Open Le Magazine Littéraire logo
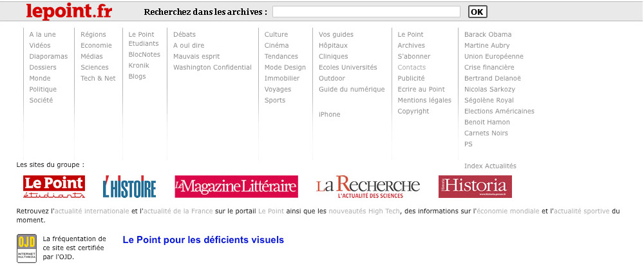 [236, 187]
